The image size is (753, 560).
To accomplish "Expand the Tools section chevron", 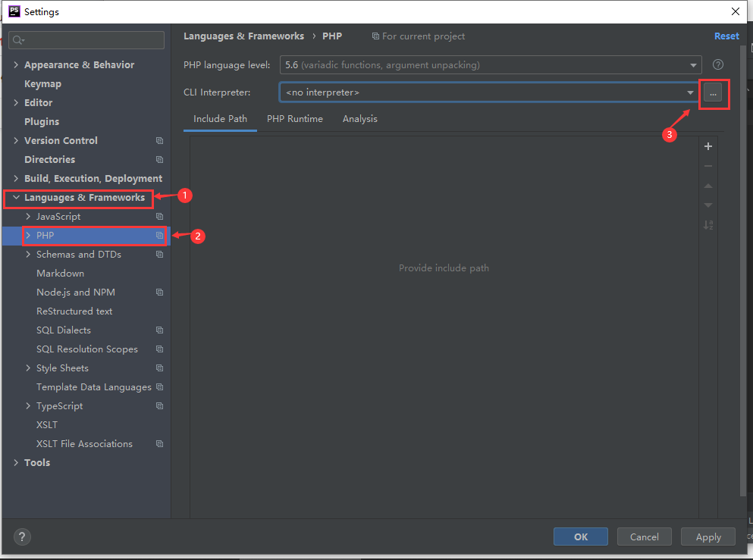I will pos(16,462).
